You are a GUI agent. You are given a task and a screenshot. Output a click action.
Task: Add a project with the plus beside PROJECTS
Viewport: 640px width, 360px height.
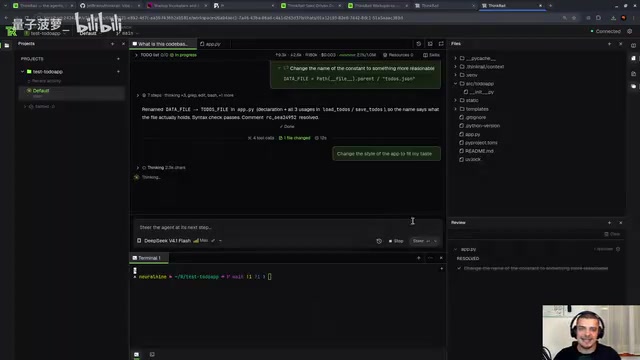click(118, 59)
